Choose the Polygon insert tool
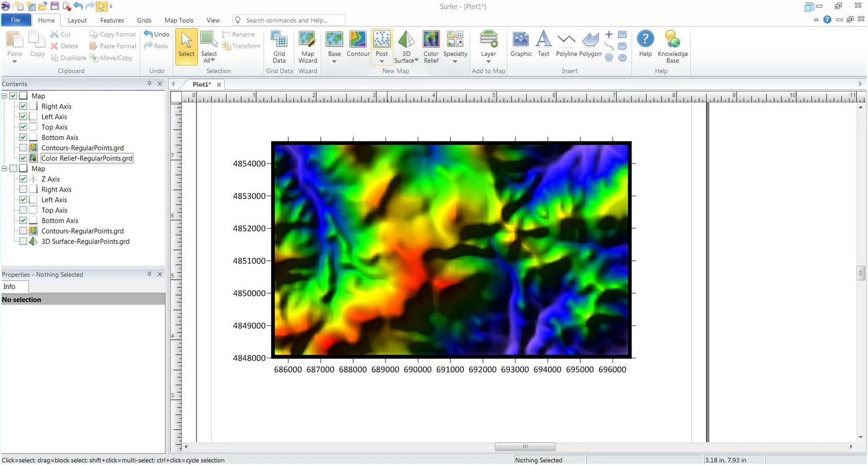Viewport: 868px width, 465px height. pyautogui.click(x=590, y=44)
